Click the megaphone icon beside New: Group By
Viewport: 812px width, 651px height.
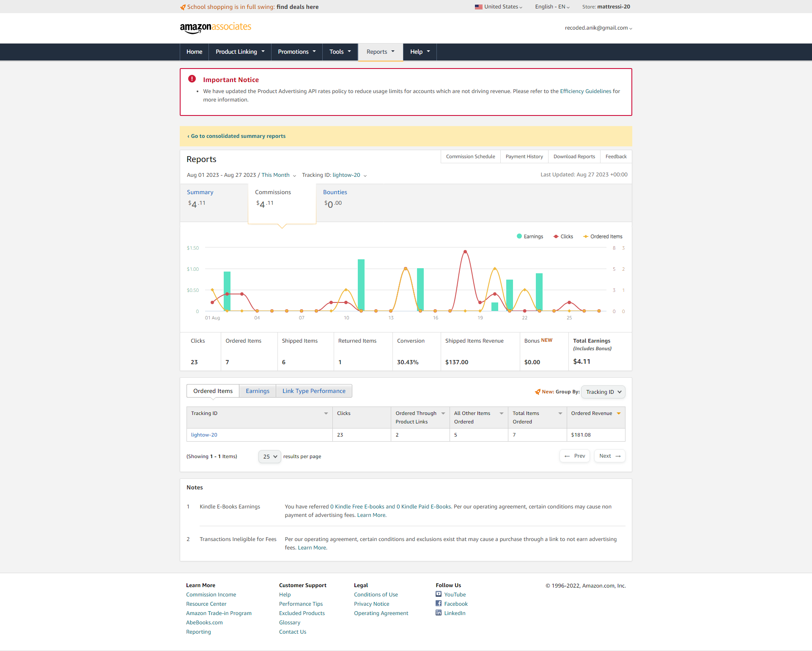tap(538, 392)
